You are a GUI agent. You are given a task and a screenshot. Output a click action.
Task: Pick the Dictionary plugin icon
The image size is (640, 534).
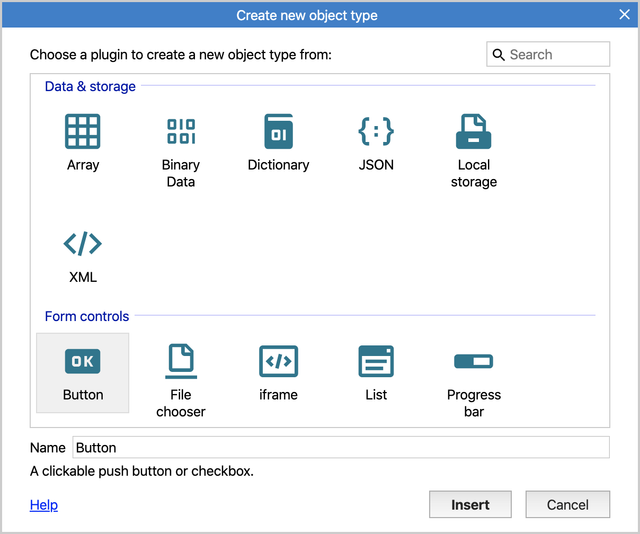278,131
